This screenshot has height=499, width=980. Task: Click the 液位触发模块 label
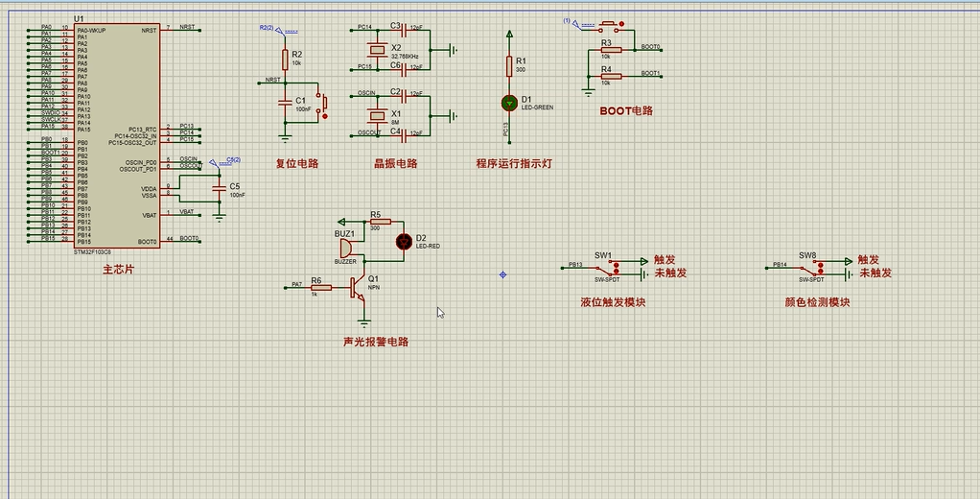613,302
